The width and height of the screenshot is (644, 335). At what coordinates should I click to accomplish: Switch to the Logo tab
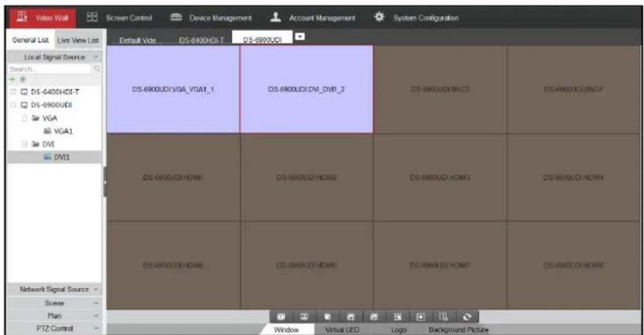click(399, 329)
